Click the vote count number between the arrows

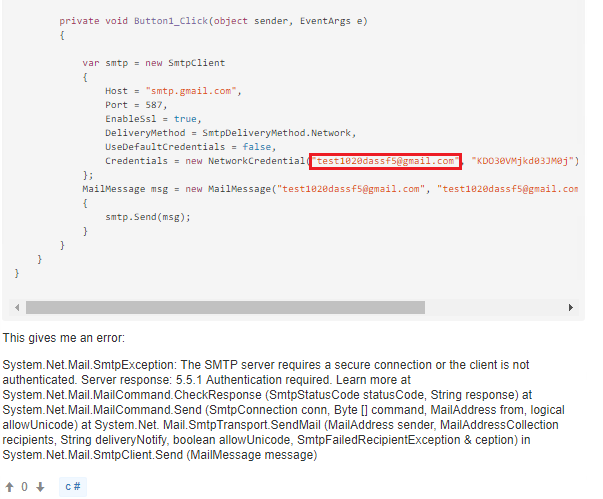tap(24, 487)
